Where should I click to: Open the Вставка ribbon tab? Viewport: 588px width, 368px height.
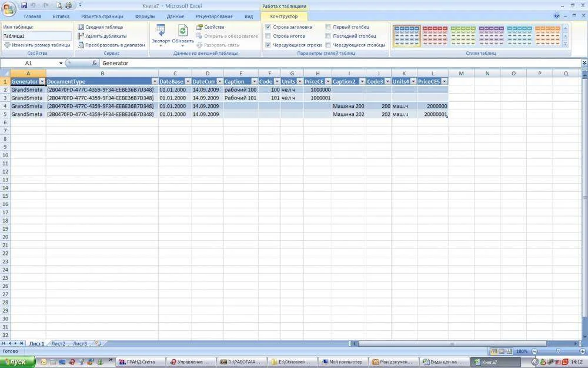[x=61, y=16]
